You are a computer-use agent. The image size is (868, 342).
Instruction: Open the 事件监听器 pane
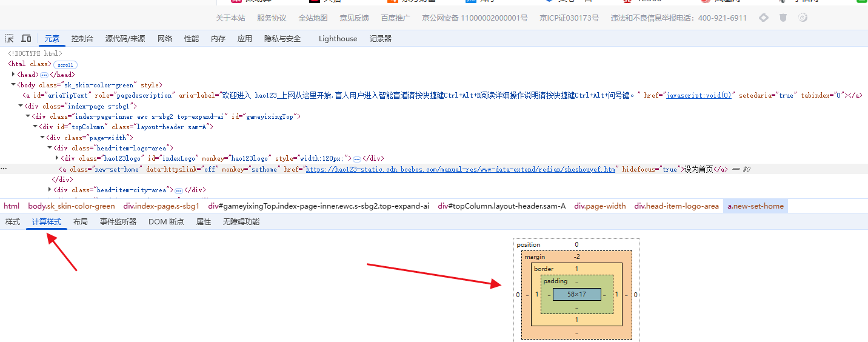pos(118,222)
